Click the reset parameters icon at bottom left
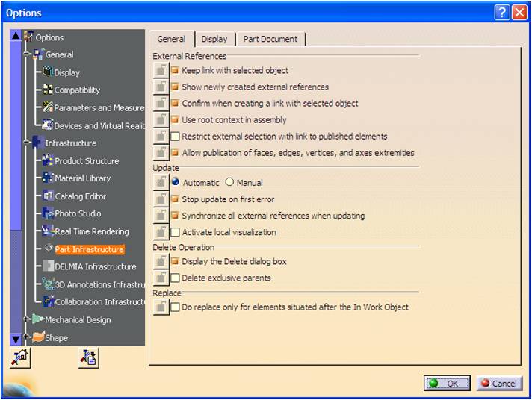The height and width of the screenshot is (400, 532). pos(20,357)
